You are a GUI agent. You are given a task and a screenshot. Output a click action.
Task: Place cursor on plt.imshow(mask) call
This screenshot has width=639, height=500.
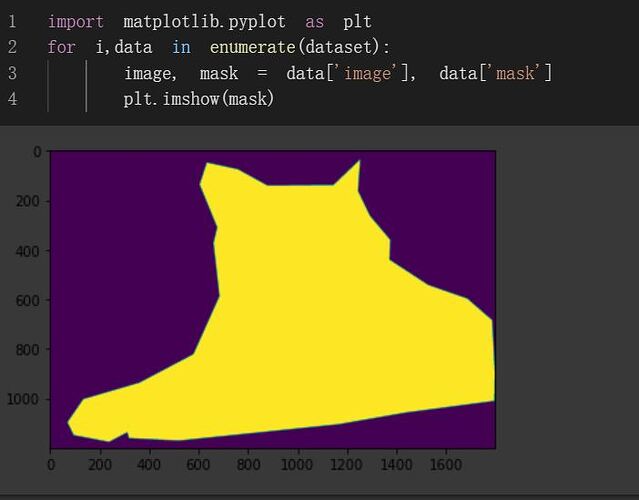click(199, 99)
